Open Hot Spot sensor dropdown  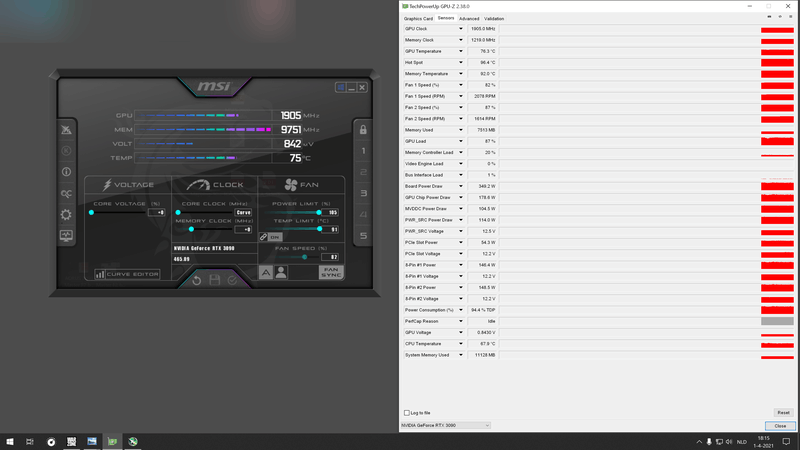[461, 62]
